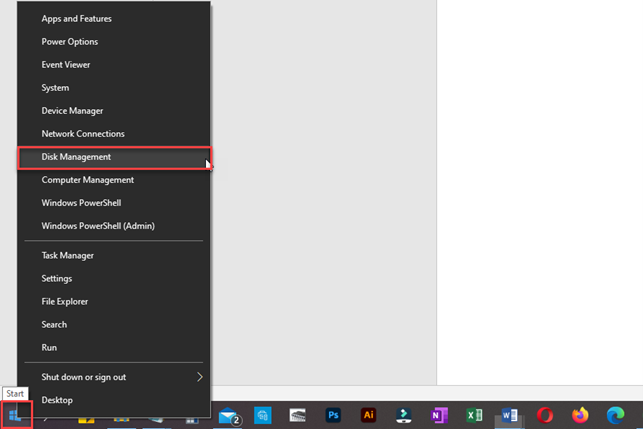Screen dimensions: 643x429
Task: Open OneNote from the taskbar
Action: tap(439, 416)
